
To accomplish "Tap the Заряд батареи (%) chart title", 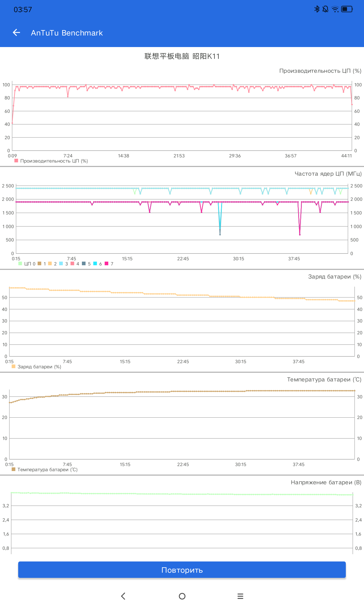I will 335,276.
